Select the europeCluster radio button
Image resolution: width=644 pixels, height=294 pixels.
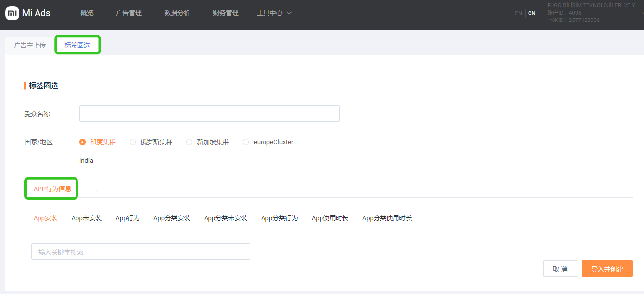(x=246, y=142)
